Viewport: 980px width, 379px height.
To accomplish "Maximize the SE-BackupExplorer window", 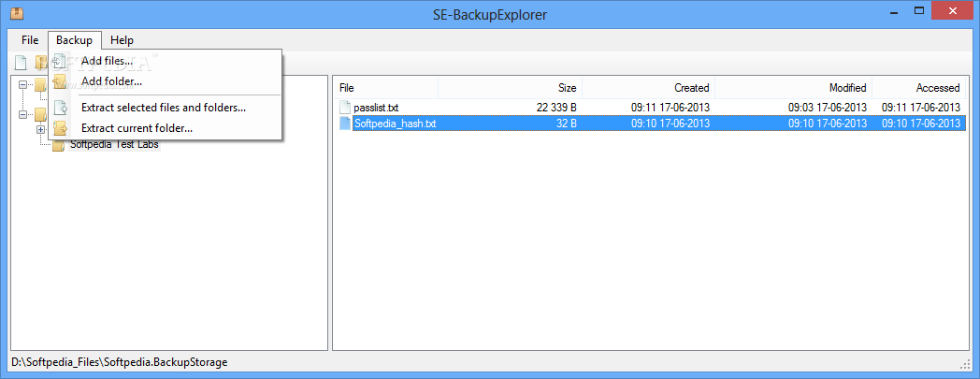I will (x=918, y=10).
